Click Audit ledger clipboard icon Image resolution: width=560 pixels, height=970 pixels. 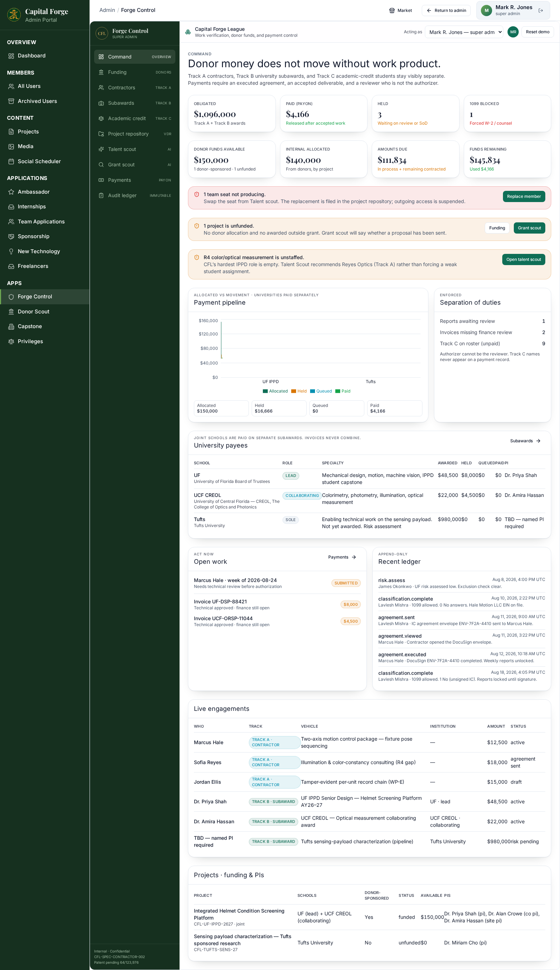[x=101, y=195]
